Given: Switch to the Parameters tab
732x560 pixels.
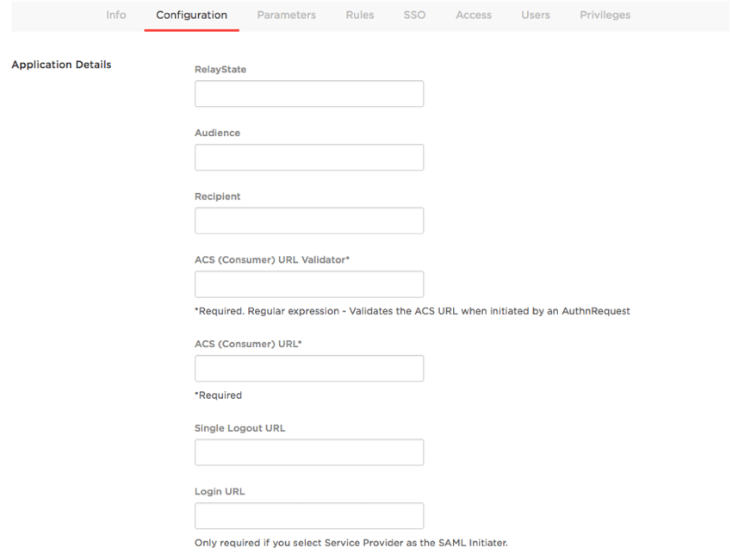Looking at the screenshot, I should (x=286, y=15).
